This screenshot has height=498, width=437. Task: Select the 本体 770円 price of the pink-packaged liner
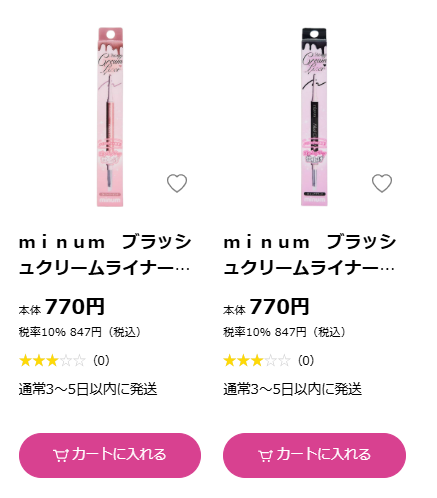coord(62,307)
